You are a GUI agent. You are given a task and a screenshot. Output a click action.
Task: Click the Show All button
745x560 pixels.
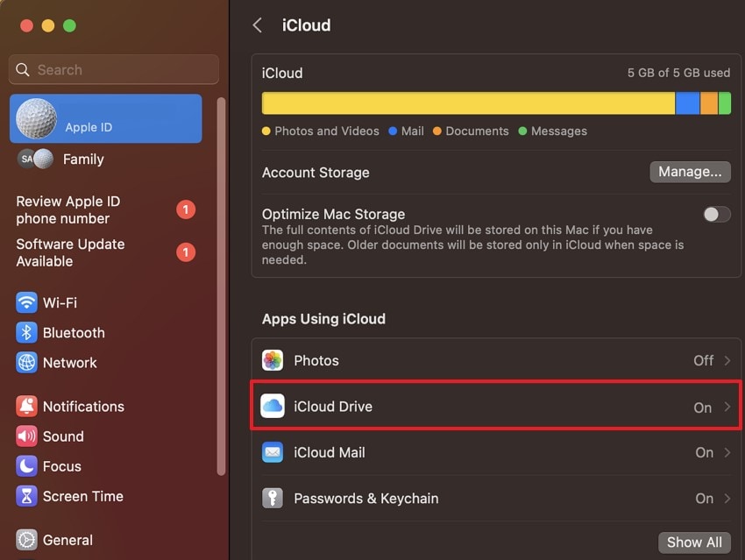click(694, 542)
